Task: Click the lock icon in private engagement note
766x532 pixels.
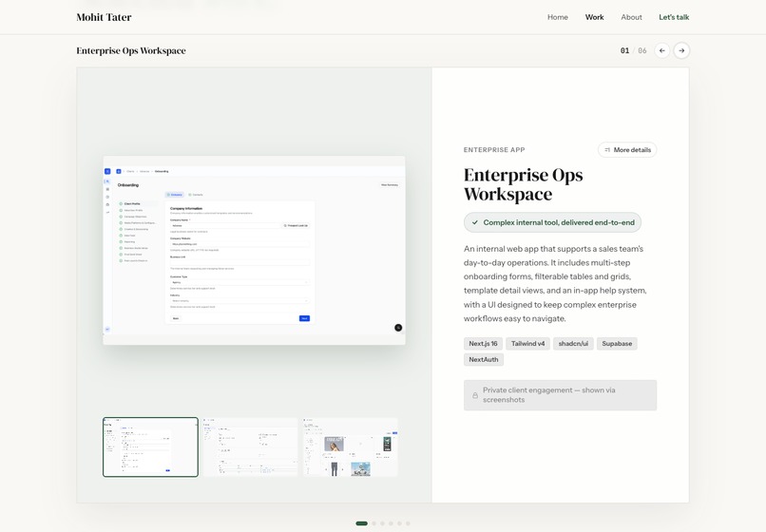Action: point(475,395)
